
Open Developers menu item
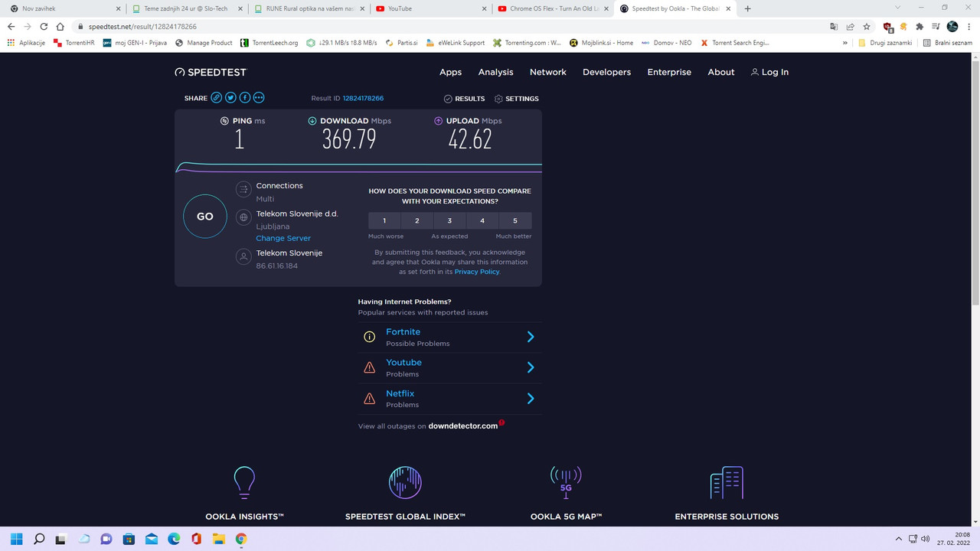(606, 72)
